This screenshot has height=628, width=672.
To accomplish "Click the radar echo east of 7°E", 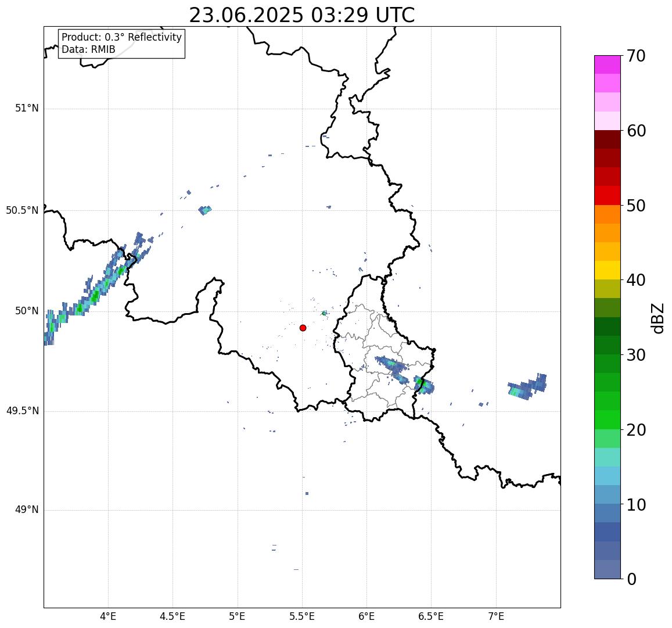I will coord(527,387).
